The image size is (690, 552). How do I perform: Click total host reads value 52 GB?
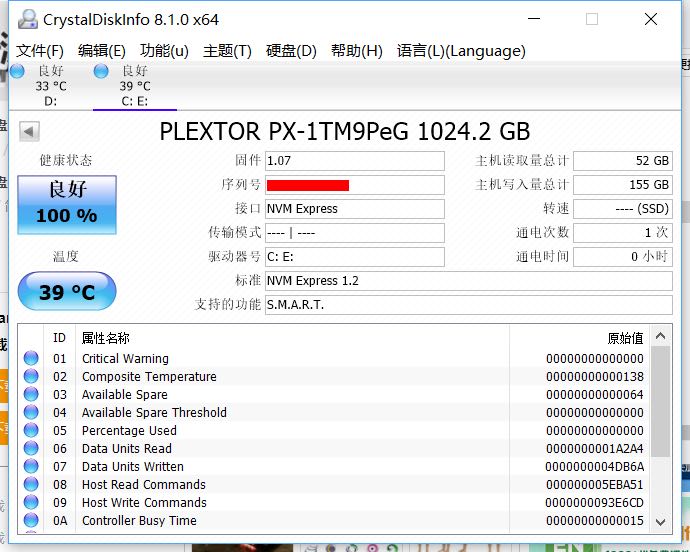623,161
